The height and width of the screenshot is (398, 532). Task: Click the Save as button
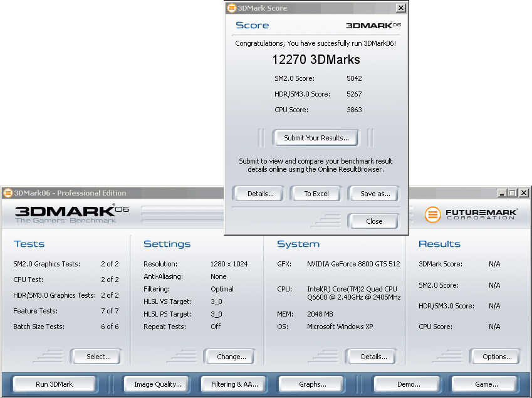point(375,194)
